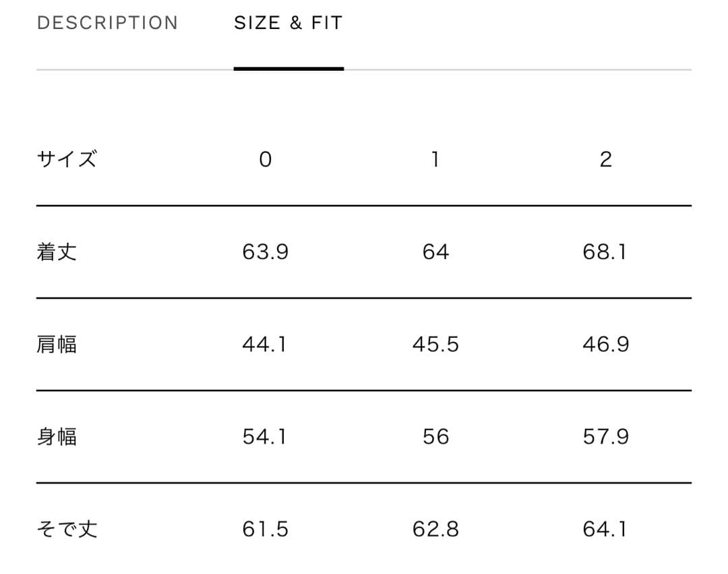Switch to the DESCRIPTION tab
Viewport: 728px width, 574px height.
108,23
